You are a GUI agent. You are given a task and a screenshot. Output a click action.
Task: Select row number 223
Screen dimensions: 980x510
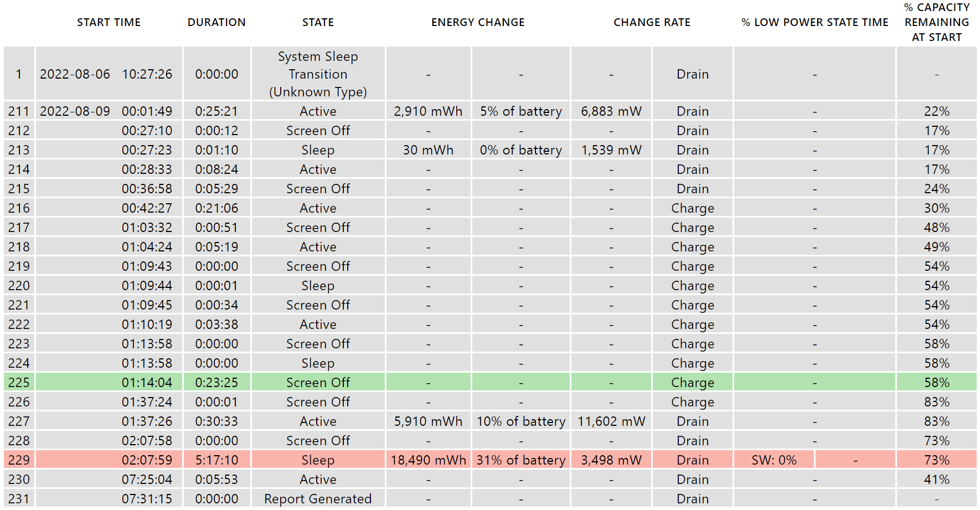(19, 343)
